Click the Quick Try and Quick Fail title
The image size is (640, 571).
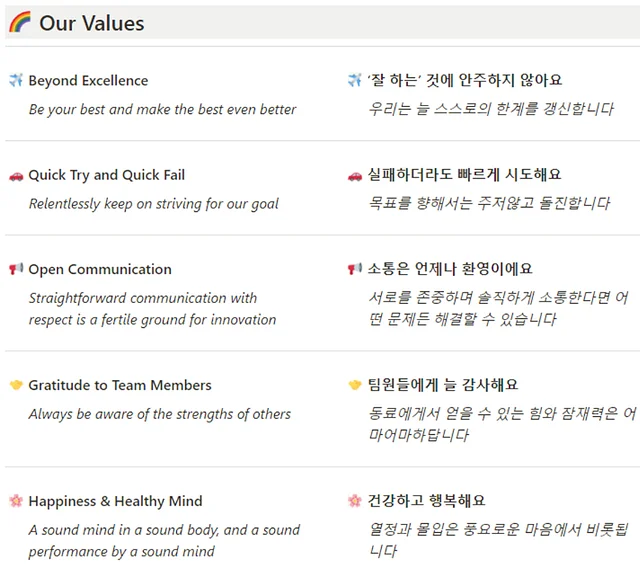coord(106,175)
